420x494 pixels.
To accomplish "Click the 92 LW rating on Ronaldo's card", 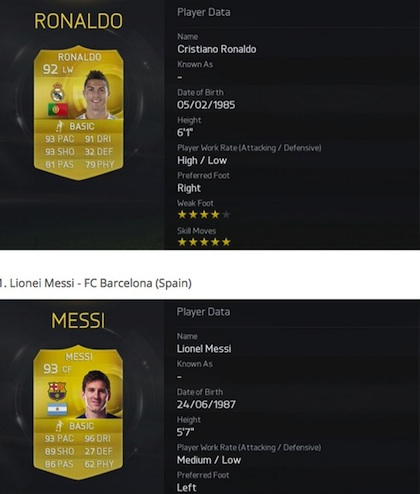I will (58, 69).
